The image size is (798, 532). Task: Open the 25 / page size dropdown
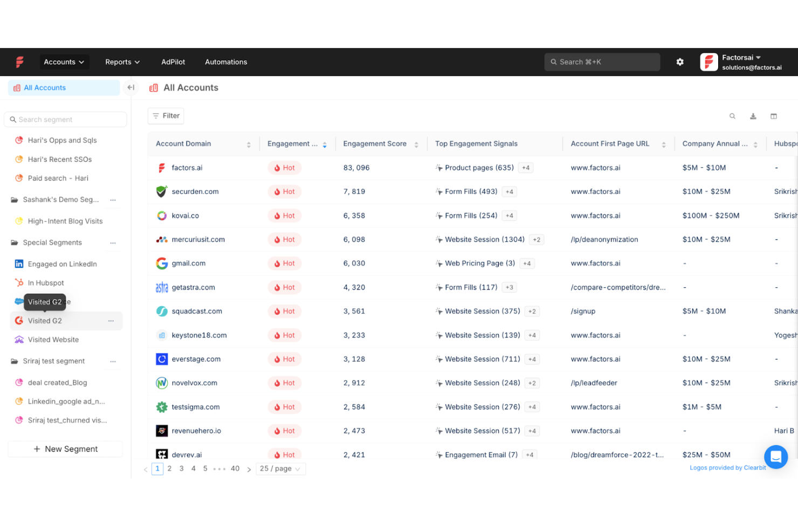[281, 468]
